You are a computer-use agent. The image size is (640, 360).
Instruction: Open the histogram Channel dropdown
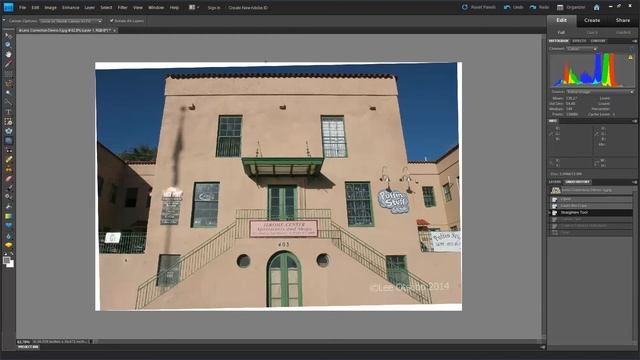[x=581, y=49]
